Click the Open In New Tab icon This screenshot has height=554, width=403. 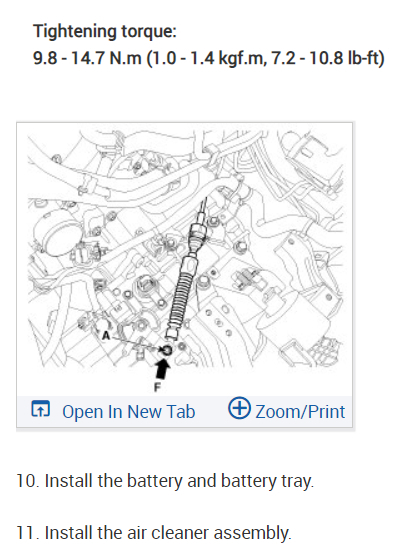(x=41, y=409)
